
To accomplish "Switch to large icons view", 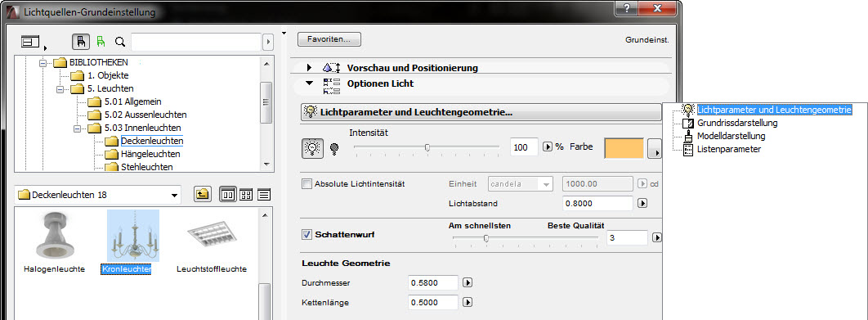I will pyautogui.click(x=227, y=195).
